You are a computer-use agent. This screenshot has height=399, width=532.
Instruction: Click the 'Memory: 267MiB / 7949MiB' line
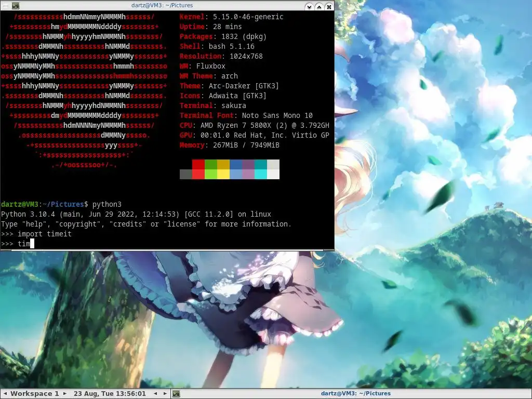coord(229,145)
